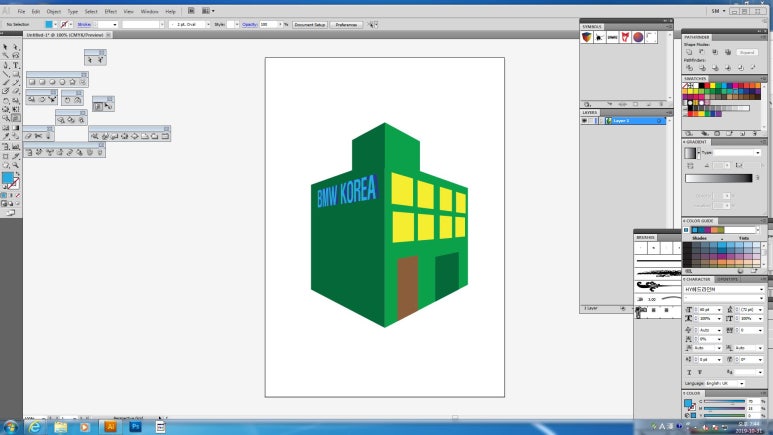The width and height of the screenshot is (773, 435).
Task: Open Photoshop from the Windows taskbar
Action: (135, 427)
